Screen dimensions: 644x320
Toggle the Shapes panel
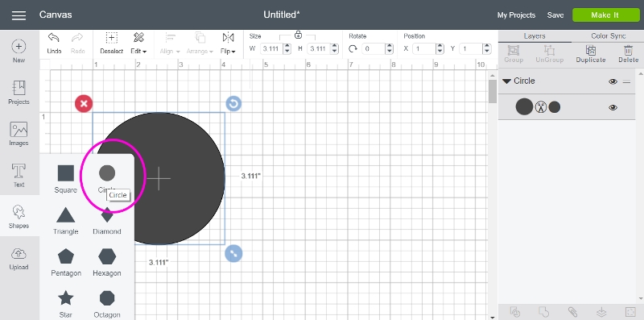(x=19, y=216)
